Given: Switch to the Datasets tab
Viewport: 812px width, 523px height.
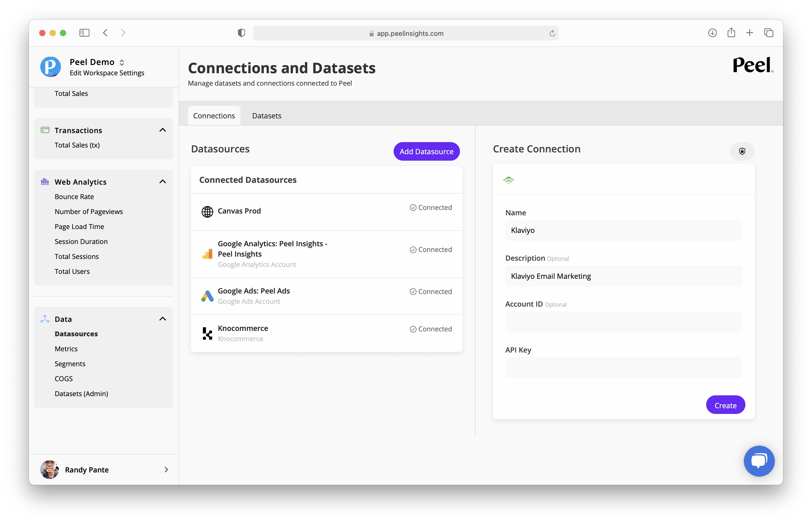Looking at the screenshot, I should [266, 116].
